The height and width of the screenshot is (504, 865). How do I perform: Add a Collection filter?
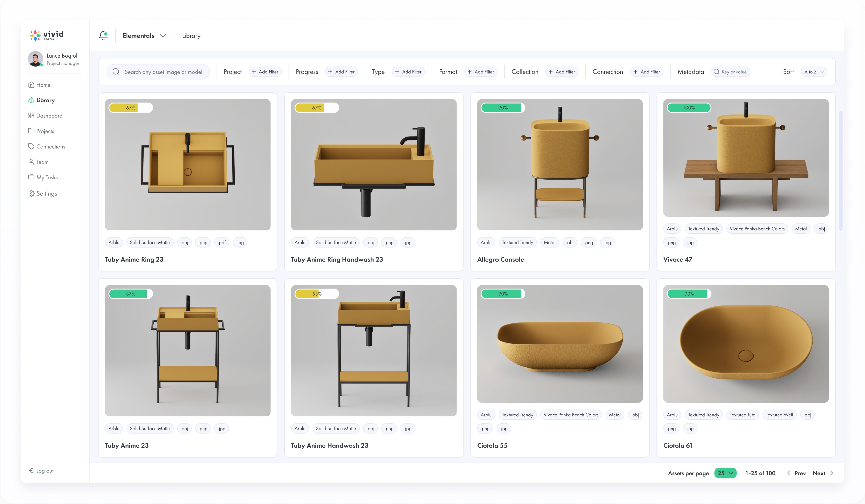tap(562, 72)
